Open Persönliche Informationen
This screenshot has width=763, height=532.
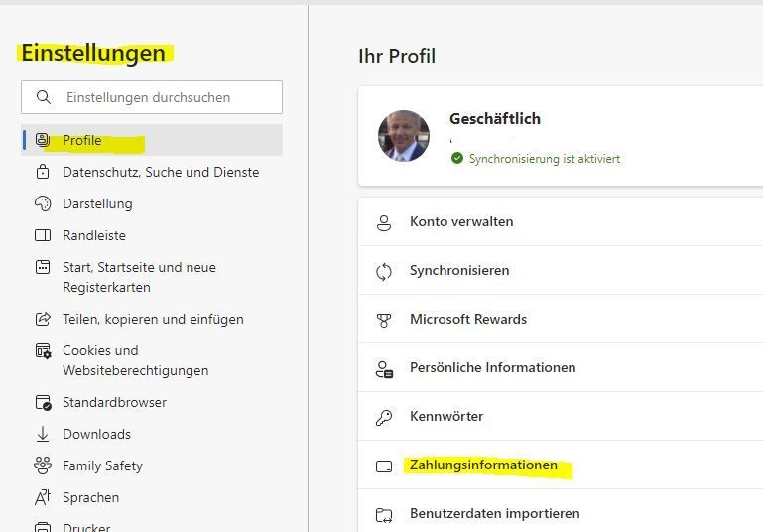[492, 367]
